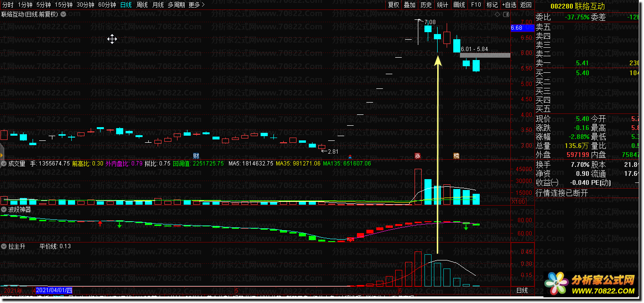The width and height of the screenshot is (644, 303).
Task: Click the 7.08 high price annotation
Action: coord(430,22)
